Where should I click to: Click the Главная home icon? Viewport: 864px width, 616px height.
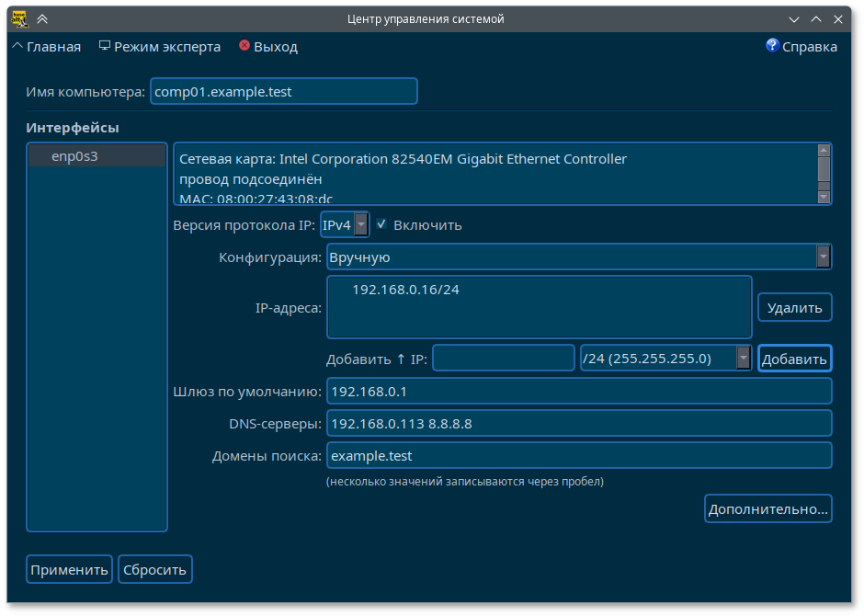(17, 46)
